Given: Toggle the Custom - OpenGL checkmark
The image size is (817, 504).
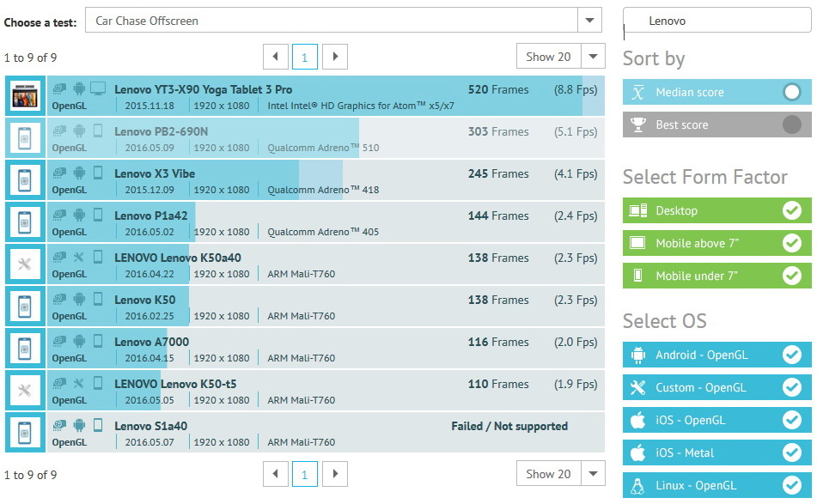Looking at the screenshot, I should point(792,387).
